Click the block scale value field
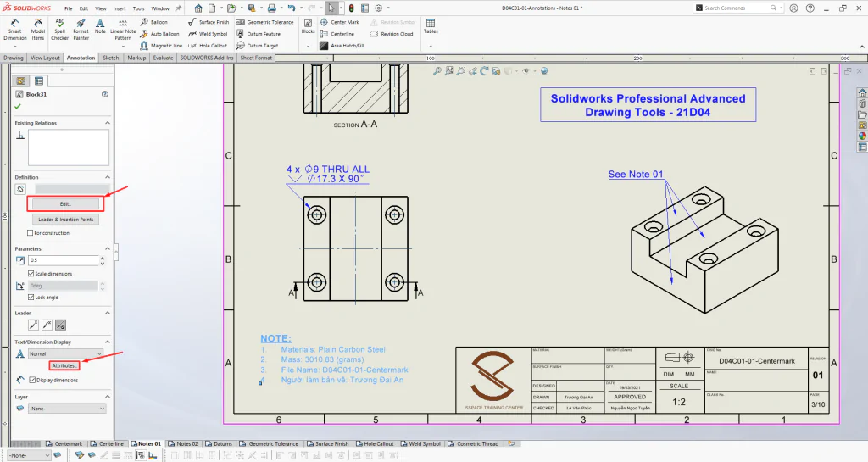The image size is (868, 462). click(63, 260)
